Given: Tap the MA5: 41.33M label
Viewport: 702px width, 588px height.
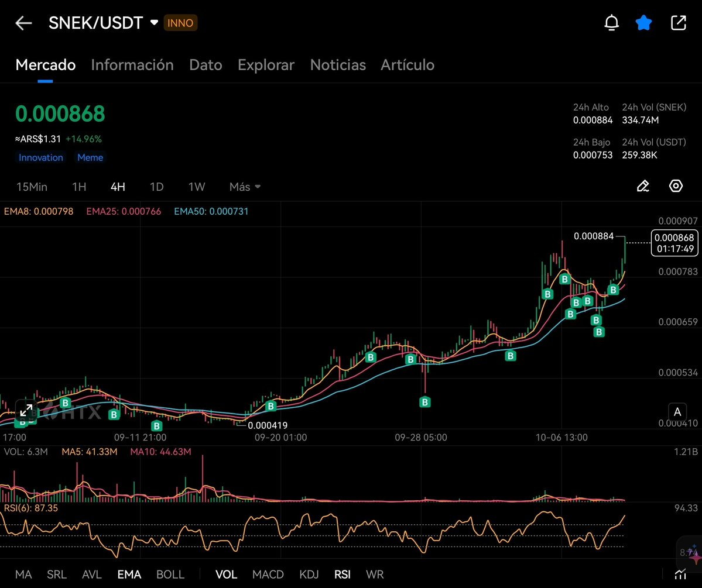Looking at the screenshot, I should (x=90, y=452).
